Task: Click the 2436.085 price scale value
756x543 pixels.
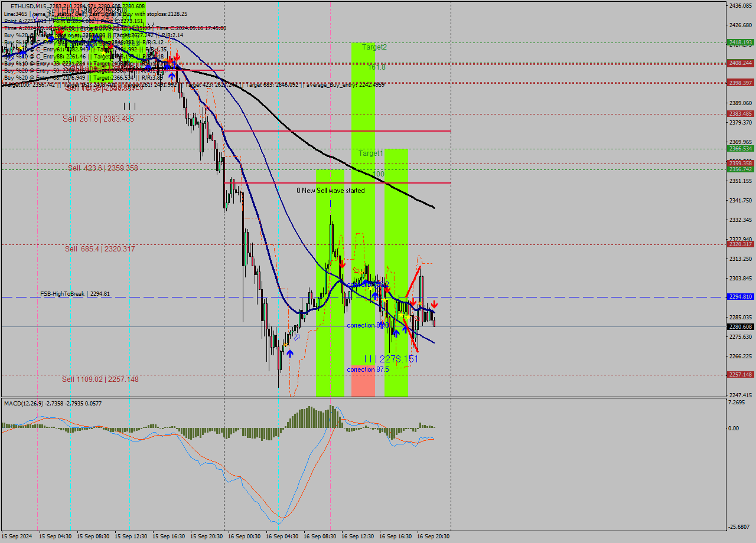Action: coord(741,5)
